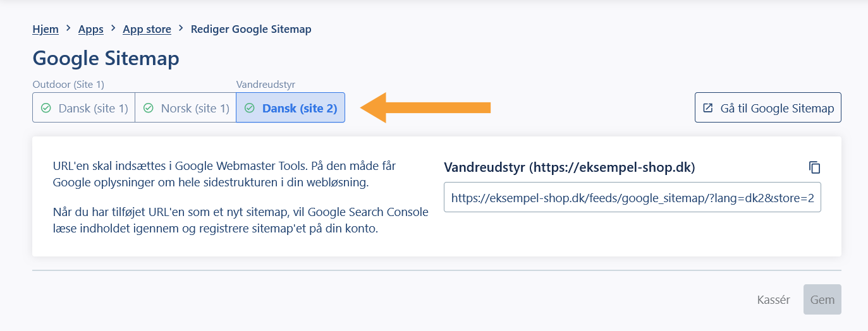Open the App store breadcrumb link
The height and width of the screenshot is (331, 868).
coord(147,29)
